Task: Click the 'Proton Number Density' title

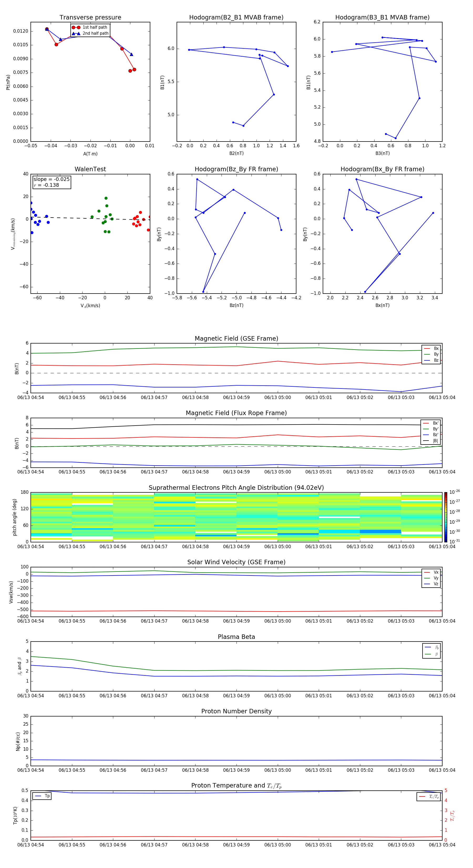Action: click(236, 711)
